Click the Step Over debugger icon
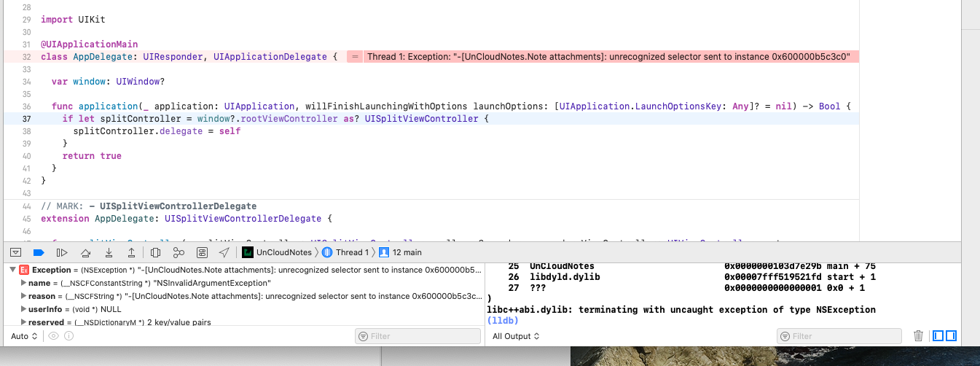The width and height of the screenshot is (980, 366). (85, 252)
